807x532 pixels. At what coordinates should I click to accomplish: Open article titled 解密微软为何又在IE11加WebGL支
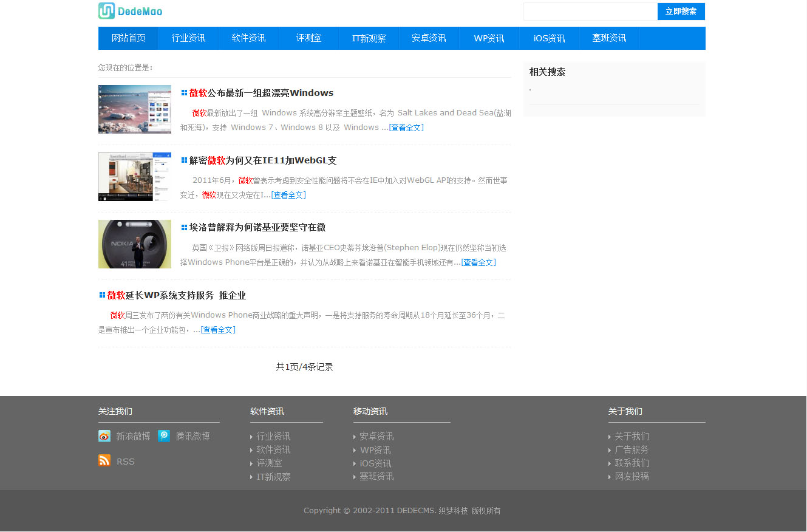[x=262, y=160]
